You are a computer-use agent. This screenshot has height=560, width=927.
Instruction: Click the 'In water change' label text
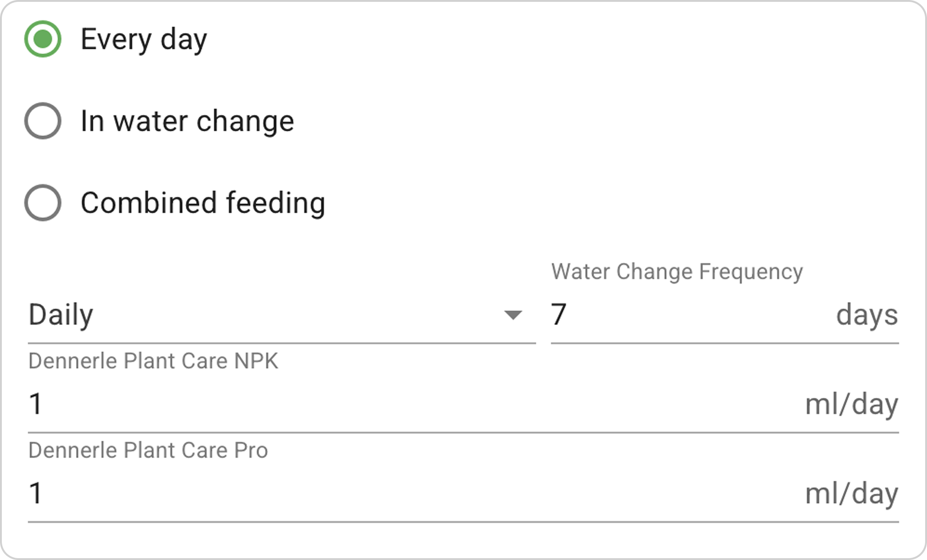pyautogui.click(x=187, y=121)
